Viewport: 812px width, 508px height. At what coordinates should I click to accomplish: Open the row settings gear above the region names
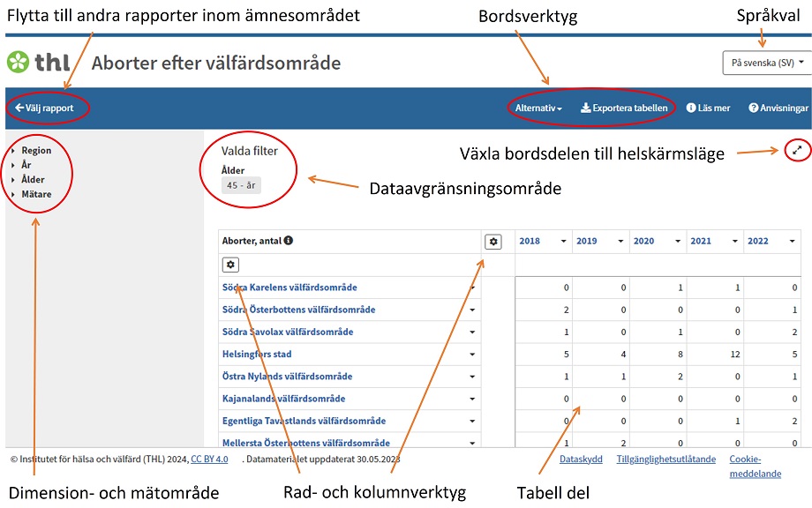click(231, 264)
